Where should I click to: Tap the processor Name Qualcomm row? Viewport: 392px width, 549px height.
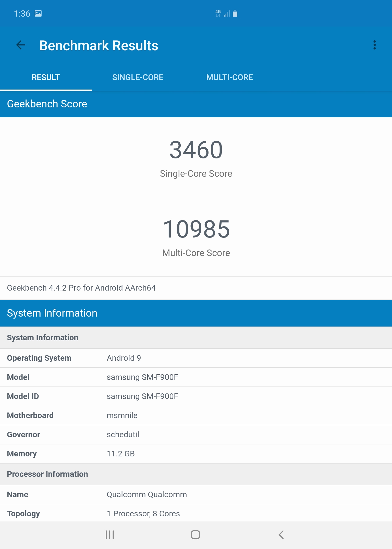(196, 494)
